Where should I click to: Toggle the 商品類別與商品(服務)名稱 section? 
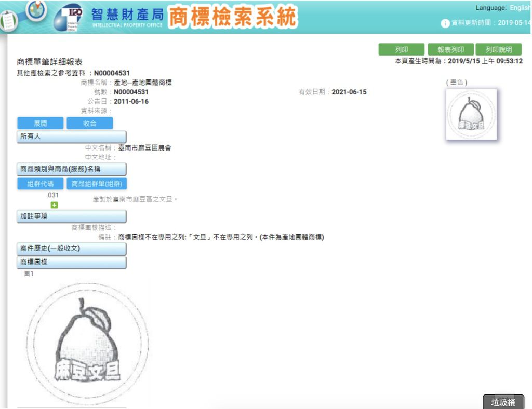(x=72, y=169)
